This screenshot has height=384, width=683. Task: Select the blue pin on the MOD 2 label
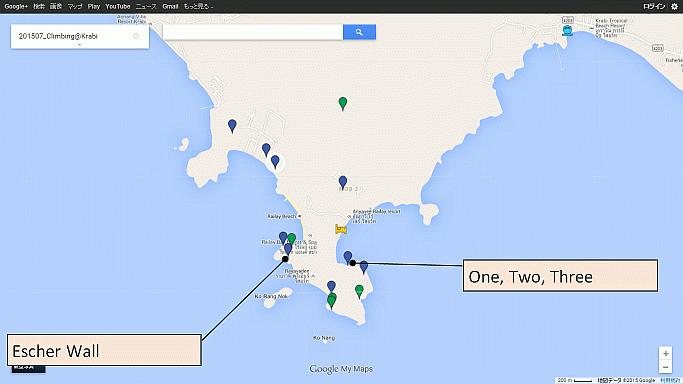click(343, 182)
